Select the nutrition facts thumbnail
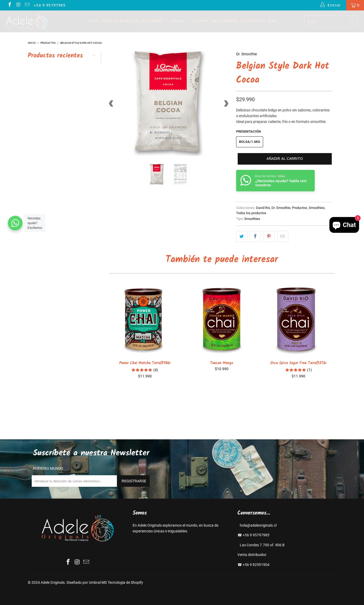This screenshot has height=605, width=364. [x=180, y=174]
